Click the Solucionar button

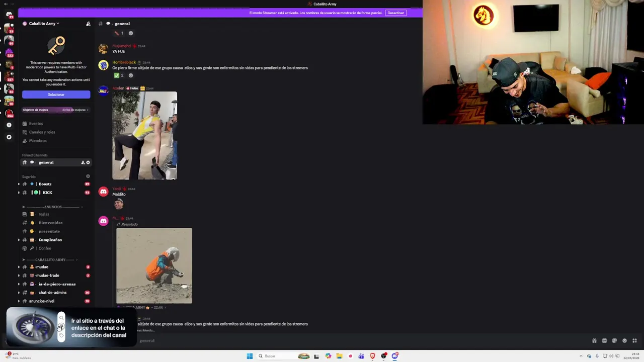click(56, 95)
